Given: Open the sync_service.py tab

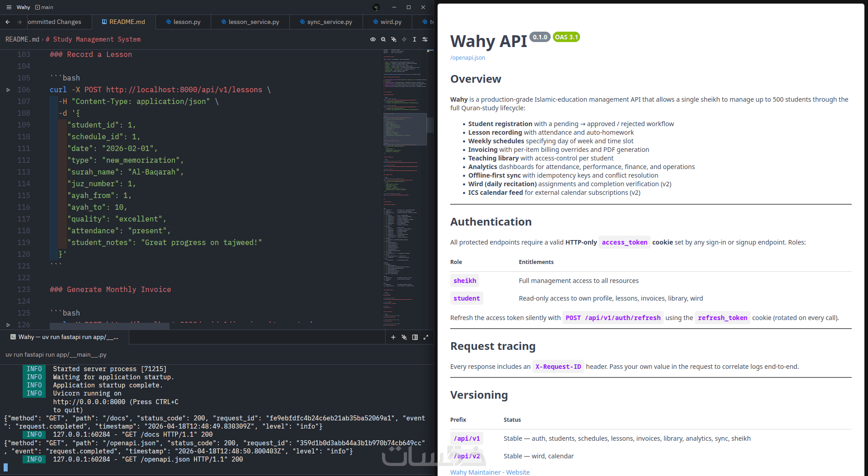Looking at the screenshot, I should pos(326,22).
